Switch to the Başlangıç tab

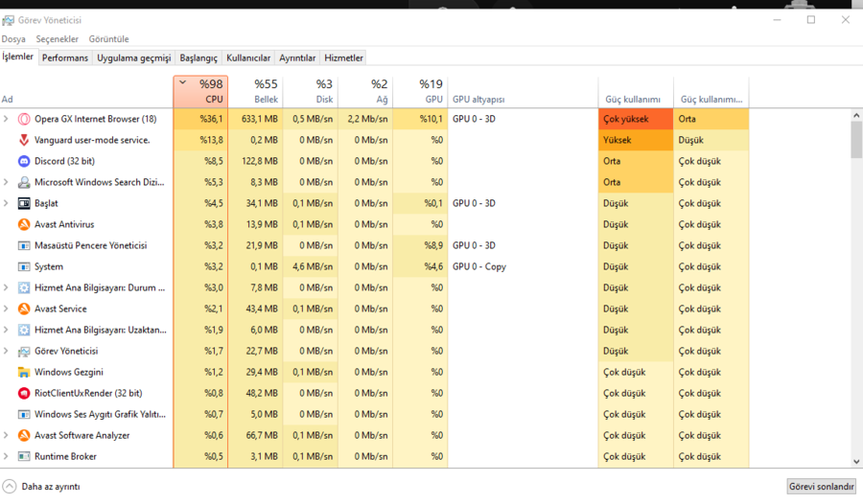198,57
